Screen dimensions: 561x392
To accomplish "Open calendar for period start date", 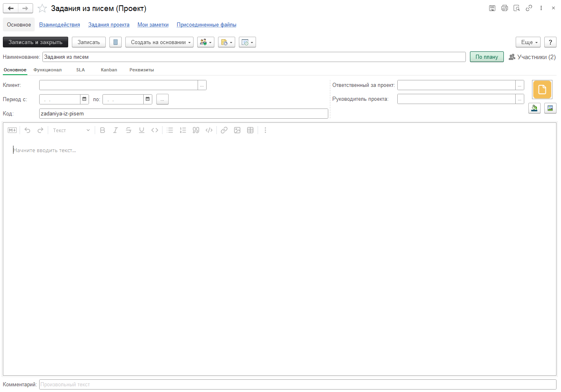I will pos(85,99).
